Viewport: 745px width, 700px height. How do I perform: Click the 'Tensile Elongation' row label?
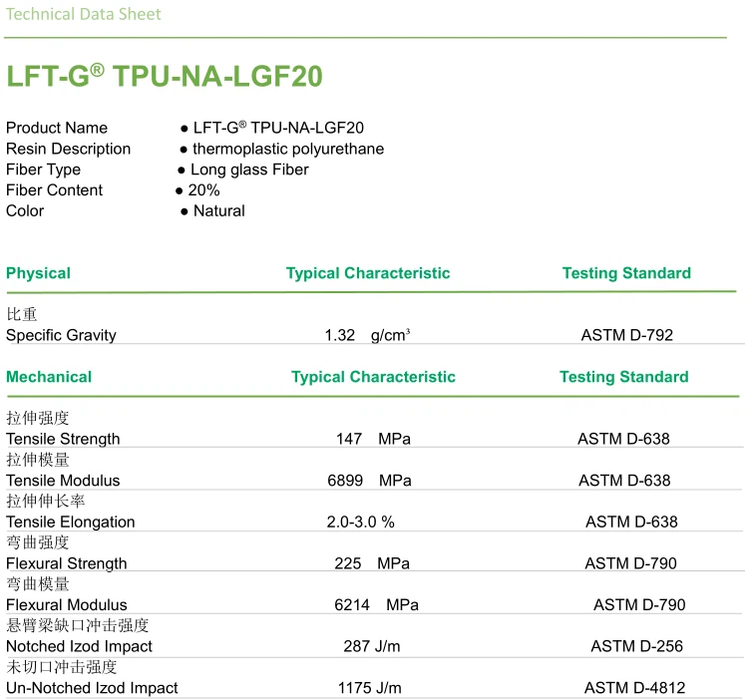pos(71,522)
